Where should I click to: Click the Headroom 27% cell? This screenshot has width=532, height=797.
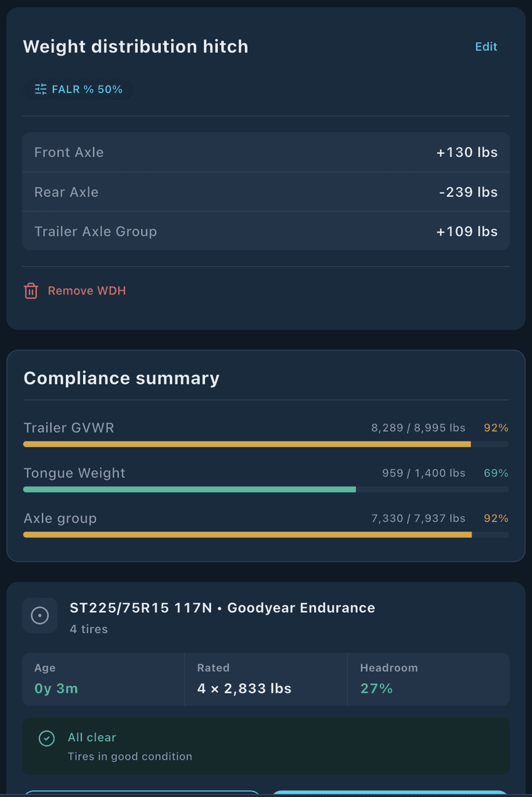point(429,679)
